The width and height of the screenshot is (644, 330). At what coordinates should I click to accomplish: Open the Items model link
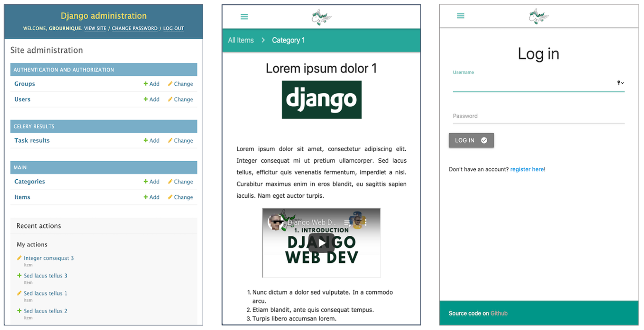click(22, 197)
